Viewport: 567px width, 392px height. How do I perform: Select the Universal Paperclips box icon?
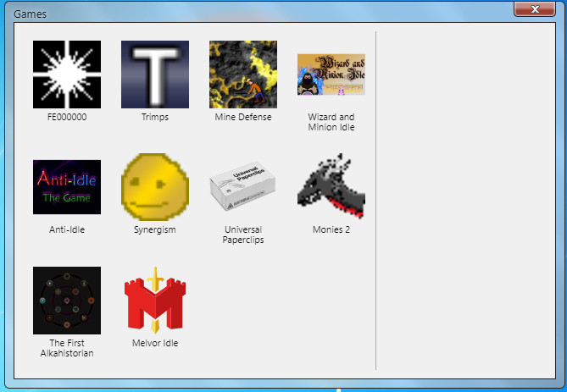click(243, 186)
